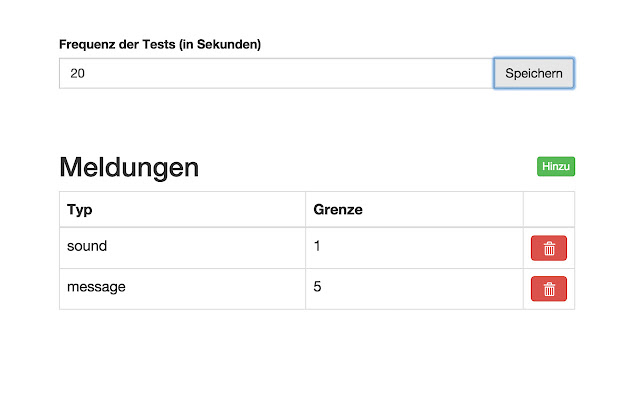
Task: Click the empty header above delete buttons
Action: click(548, 210)
